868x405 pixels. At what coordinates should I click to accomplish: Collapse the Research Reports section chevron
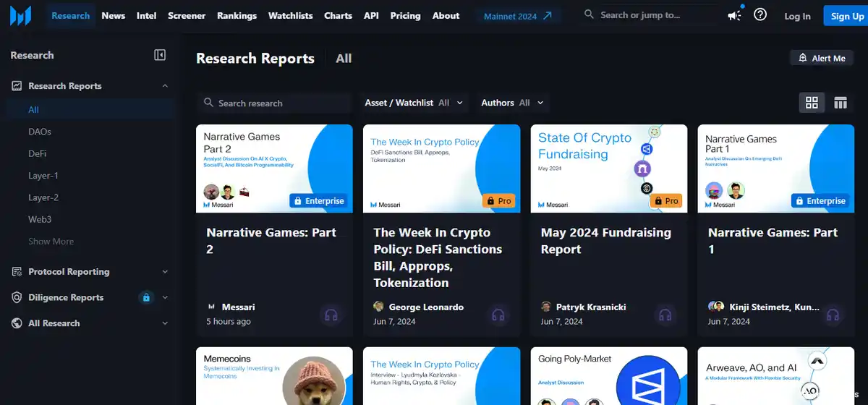165,86
